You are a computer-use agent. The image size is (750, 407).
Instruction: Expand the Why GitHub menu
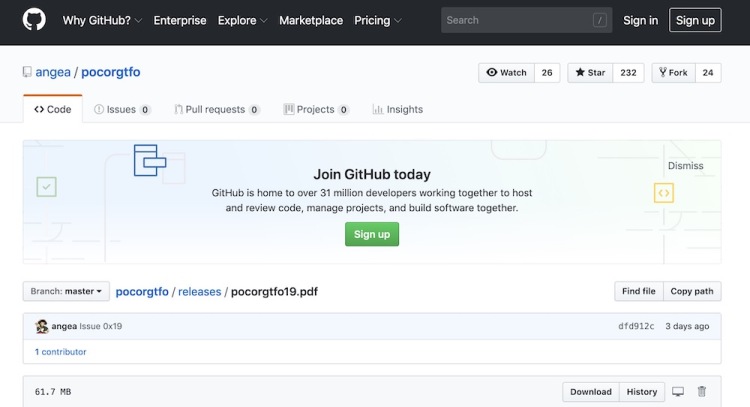102,20
